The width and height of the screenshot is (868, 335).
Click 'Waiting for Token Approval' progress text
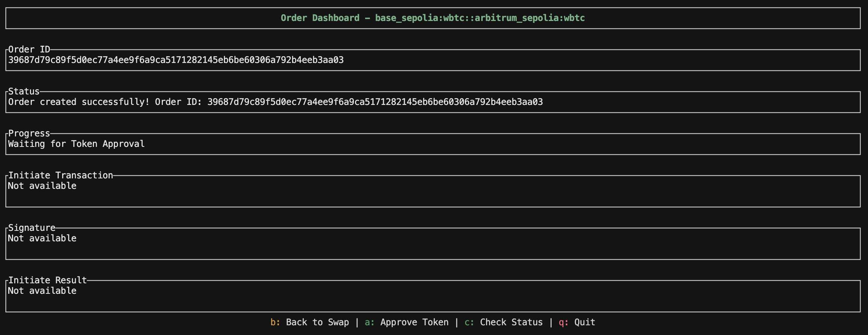[x=76, y=144]
